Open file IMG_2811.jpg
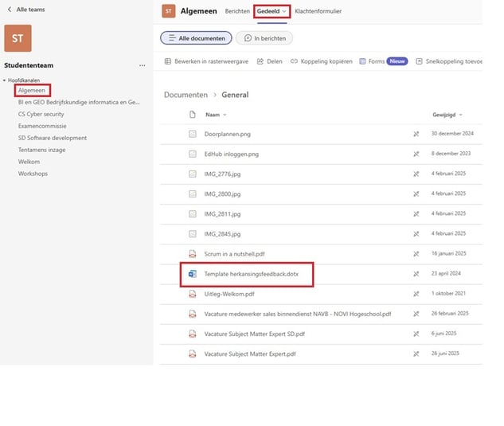Viewport: 504px width, 426px height. coord(222,214)
